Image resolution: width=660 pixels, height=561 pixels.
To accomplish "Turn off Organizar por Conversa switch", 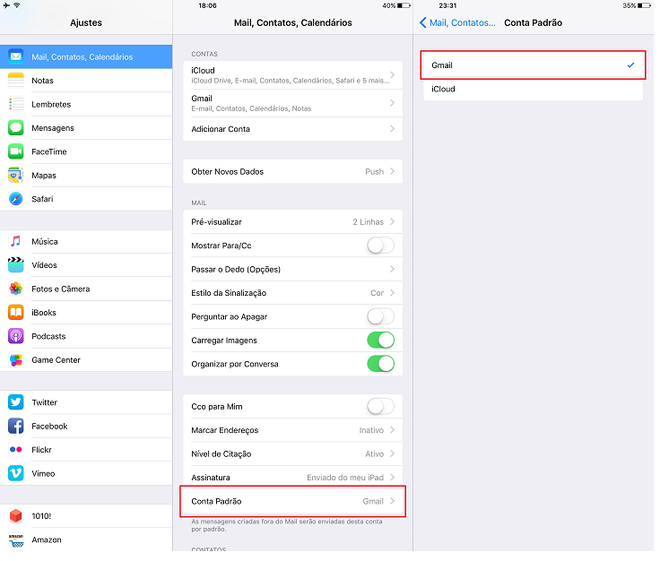I will pos(381,364).
